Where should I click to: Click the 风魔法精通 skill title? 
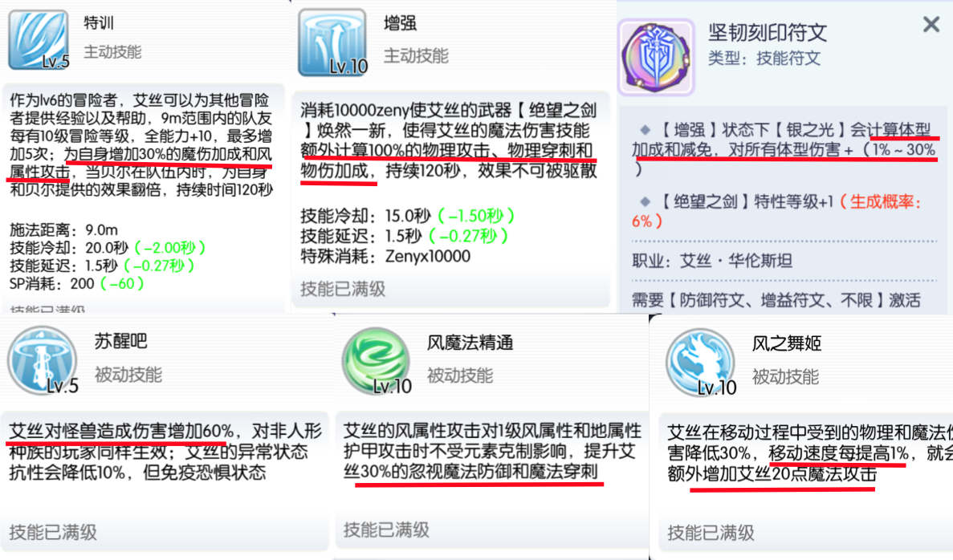click(470, 343)
